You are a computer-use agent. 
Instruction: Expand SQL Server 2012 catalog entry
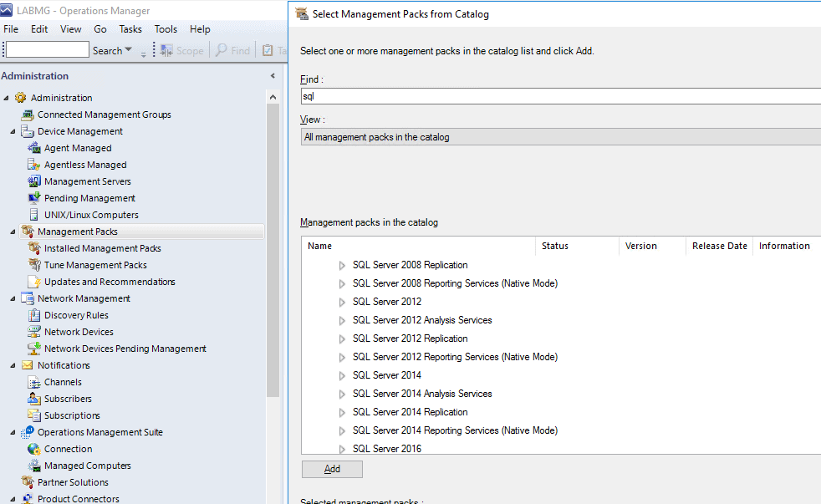tap(342, 302)
